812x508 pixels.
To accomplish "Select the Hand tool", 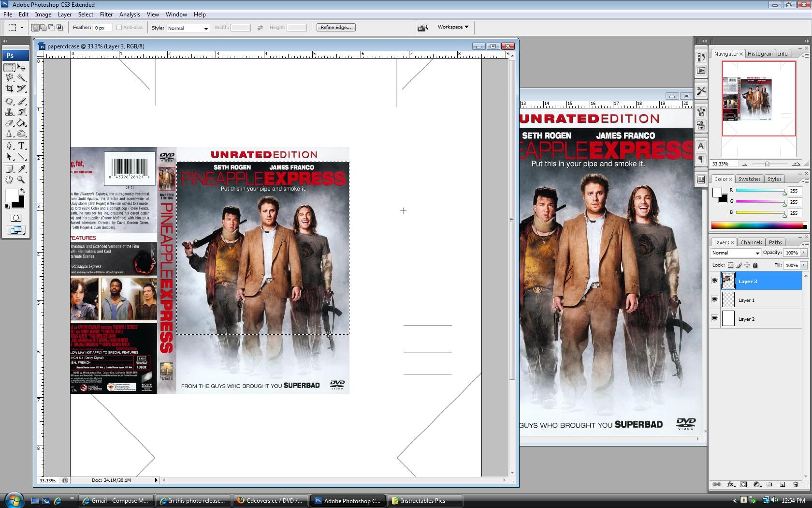I will click(x=9, y=179).
